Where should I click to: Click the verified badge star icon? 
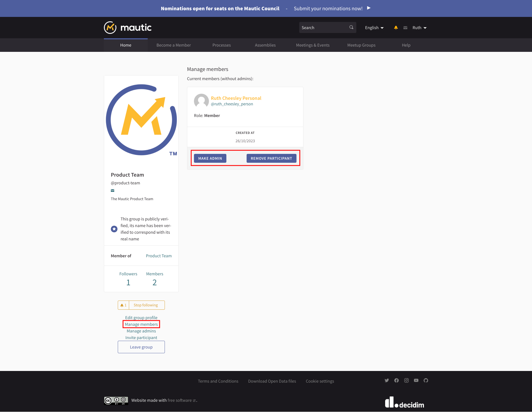tap(114, 229)
